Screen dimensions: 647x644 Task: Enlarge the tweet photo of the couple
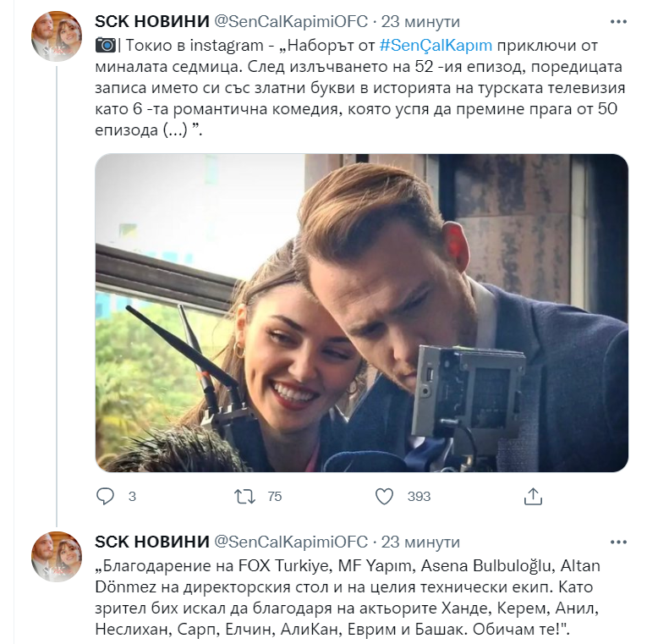361,312
